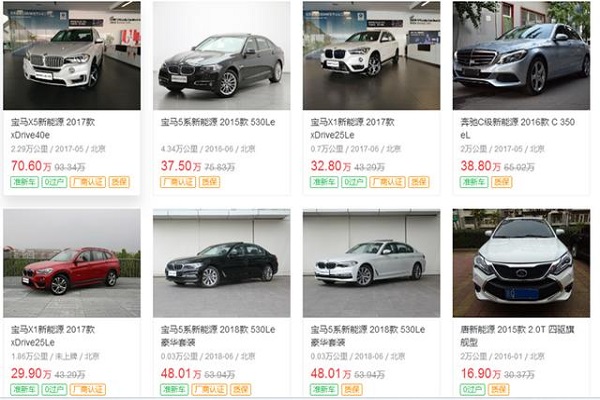Click the 奔驰C级新能源 2016款 C 350 eL title

(517, 129)
